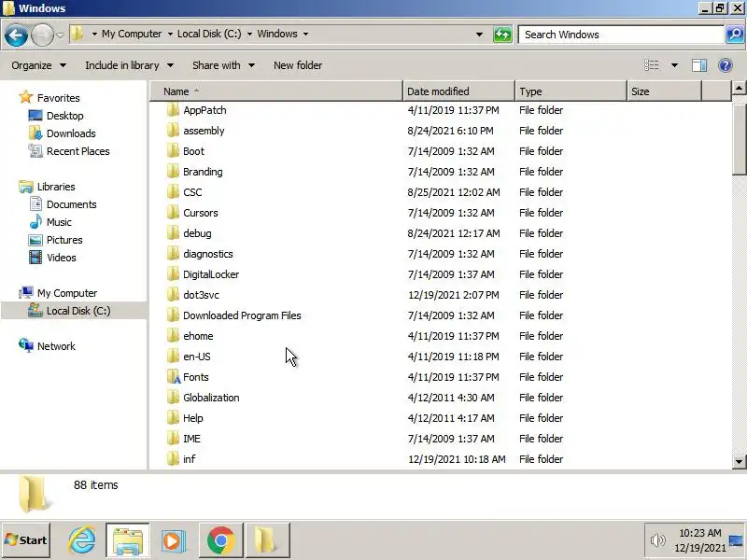Image resolution: width=747 pixels, height=560 pixels.
Task: Expand dropdown arrow after My Computer in path
Action: click(170, 34)
